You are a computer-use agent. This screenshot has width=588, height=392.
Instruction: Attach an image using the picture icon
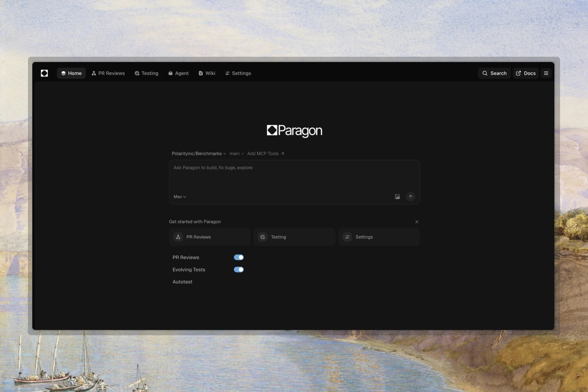[397, 197]
